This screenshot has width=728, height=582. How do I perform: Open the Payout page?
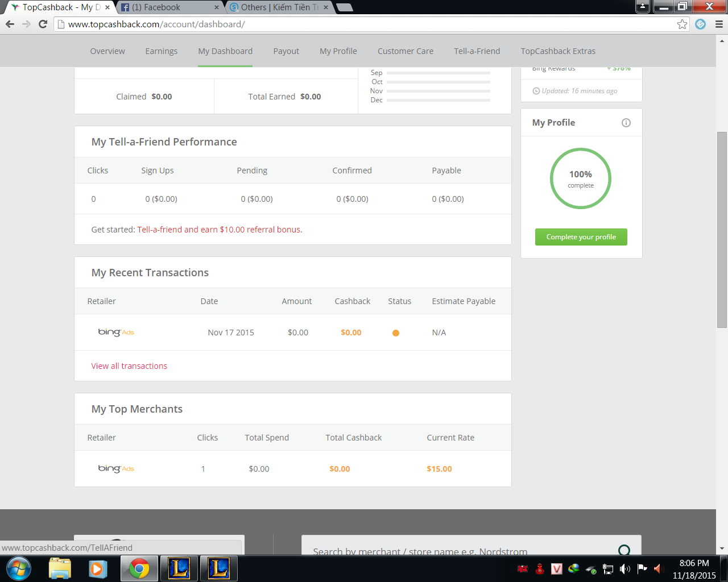[286, 51]
